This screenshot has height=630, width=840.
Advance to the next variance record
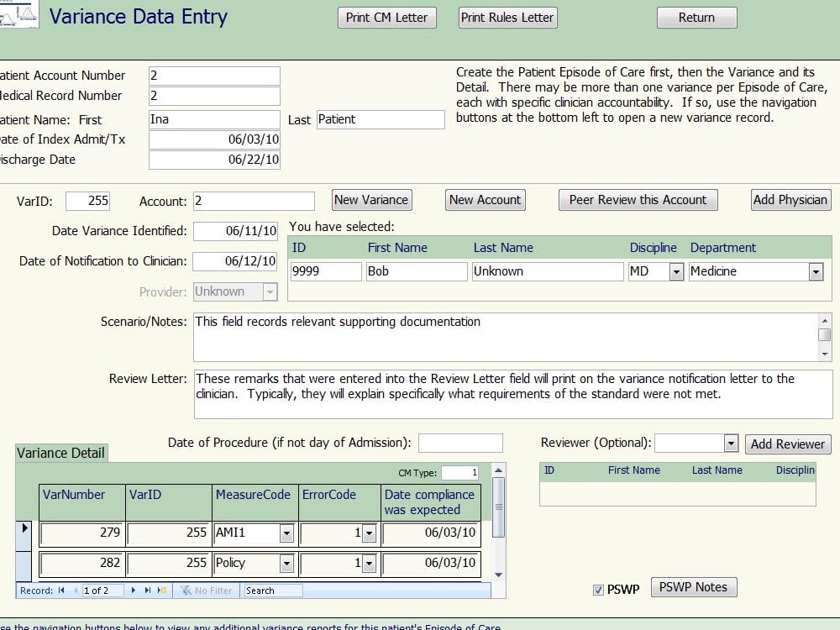[x=132, y=591]
